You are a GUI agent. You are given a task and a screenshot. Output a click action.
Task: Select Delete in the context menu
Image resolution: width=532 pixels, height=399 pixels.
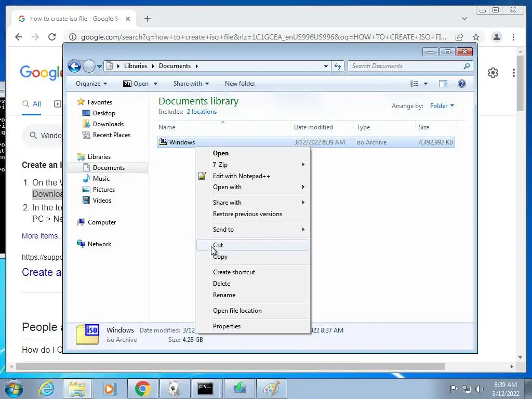[252, 284]
